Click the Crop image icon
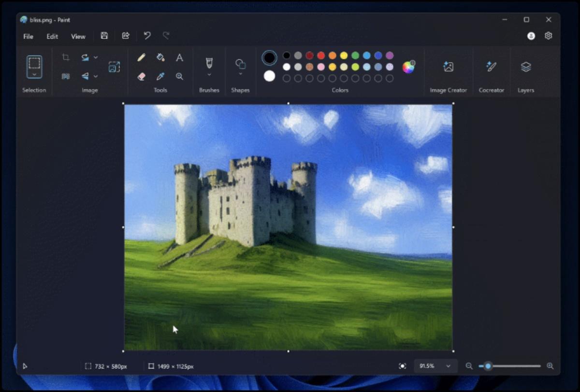580x392 pixels. point(66,57)
